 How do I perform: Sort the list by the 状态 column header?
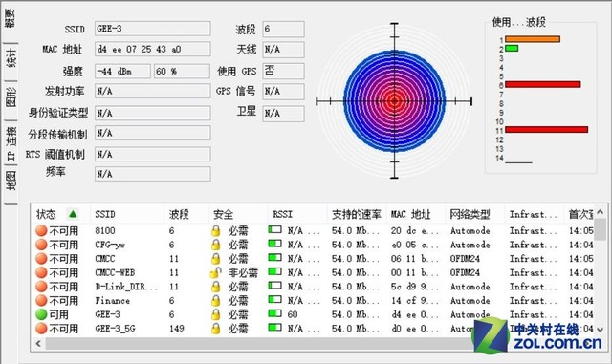coord(60,214)
